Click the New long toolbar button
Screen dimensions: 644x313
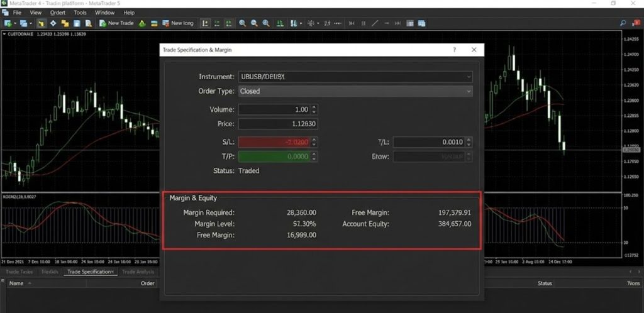click(177, 23)
